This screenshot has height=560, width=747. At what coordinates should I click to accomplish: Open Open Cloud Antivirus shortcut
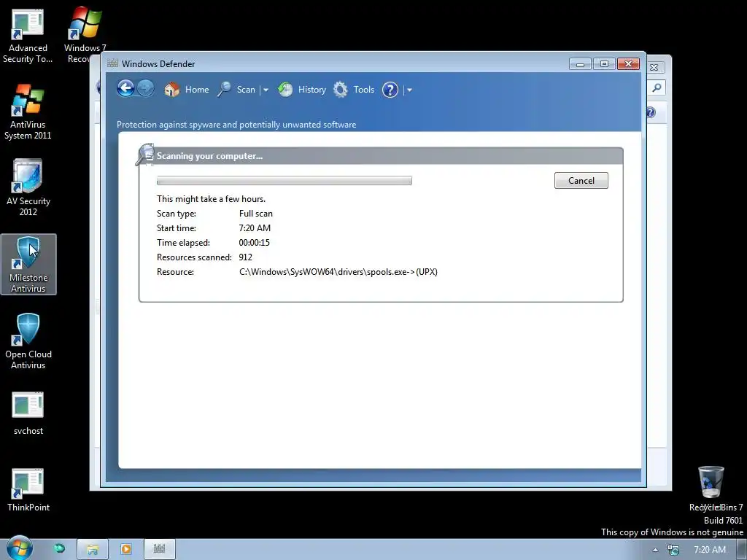28,341
